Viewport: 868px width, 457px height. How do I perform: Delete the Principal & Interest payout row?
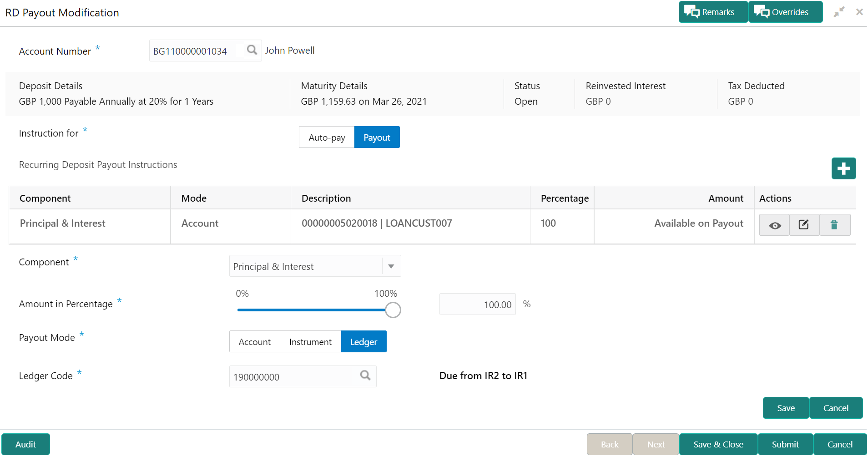(834, 225)
